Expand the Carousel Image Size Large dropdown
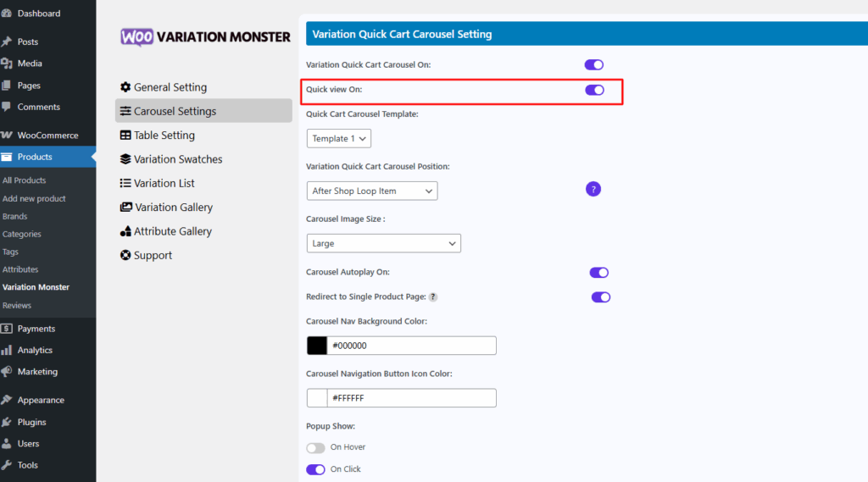 click(384, 243)
